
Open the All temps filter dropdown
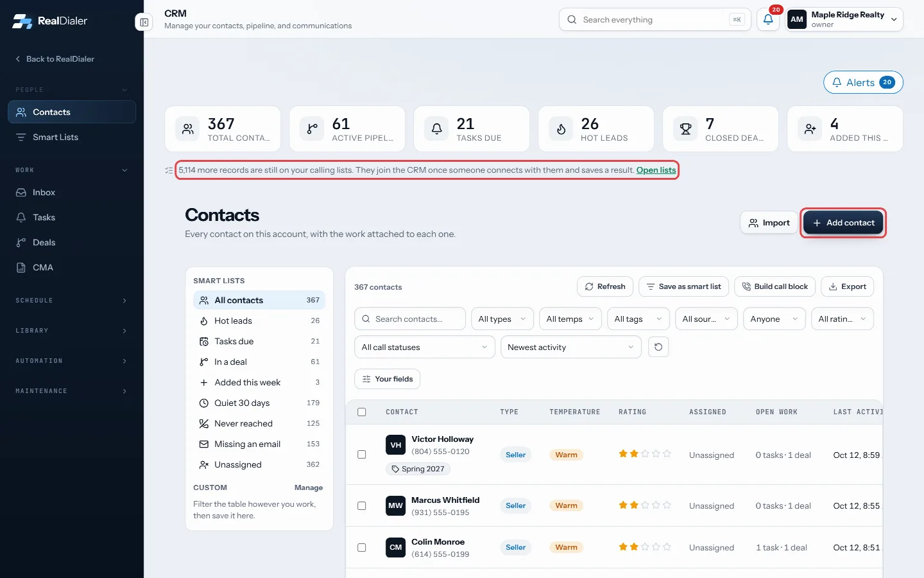pyautogui.click(x=570, y=319)
